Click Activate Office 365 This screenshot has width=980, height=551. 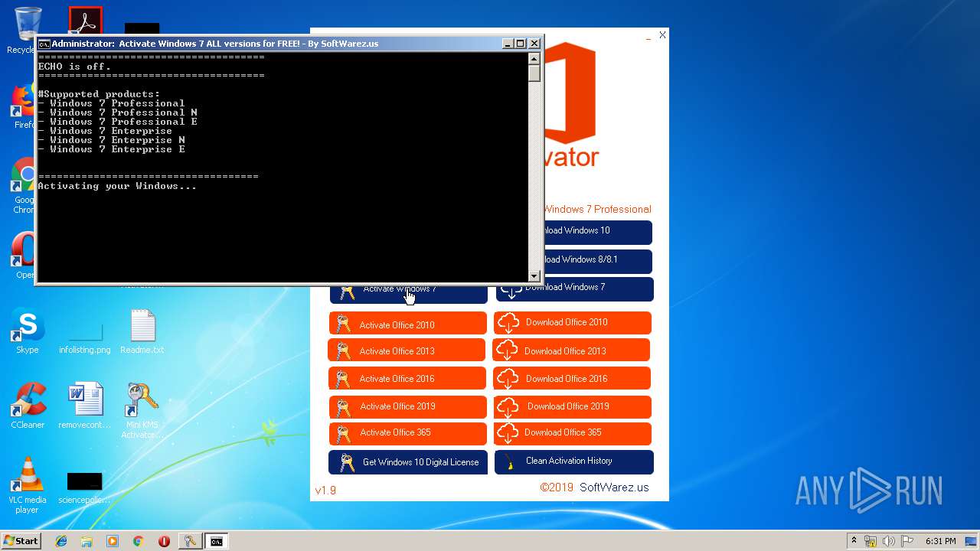(x=408, y=433)
